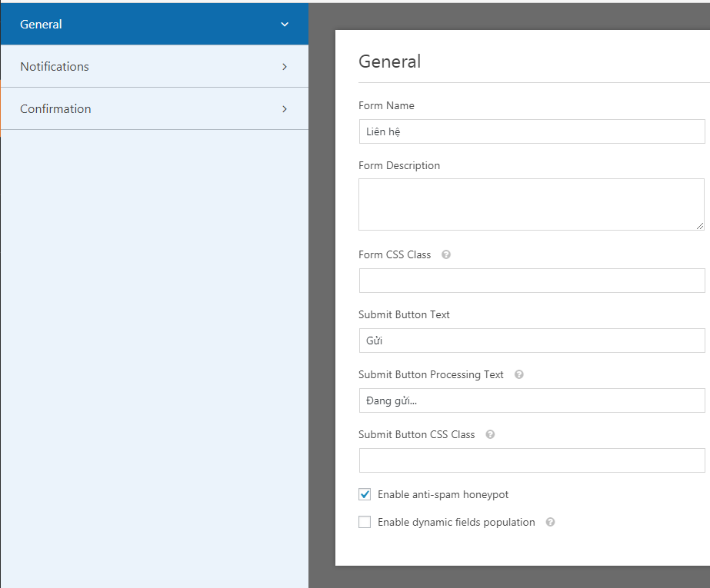
Task: Click help icon next to Submit Button CSS Class
Action: click(x=490, y=434)
